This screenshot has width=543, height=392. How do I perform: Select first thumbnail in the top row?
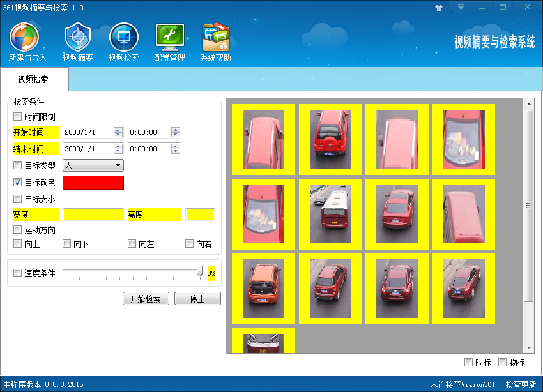[x=263, y=139]
